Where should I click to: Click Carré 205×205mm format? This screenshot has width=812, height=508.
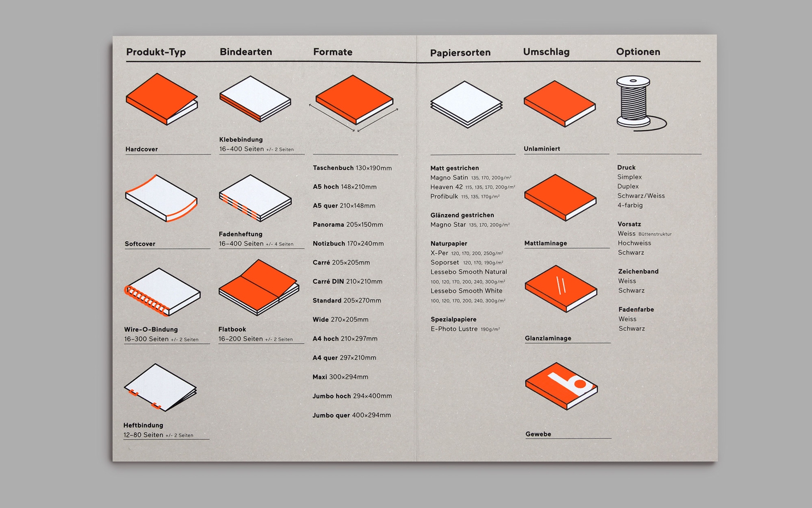pos(341,263)
